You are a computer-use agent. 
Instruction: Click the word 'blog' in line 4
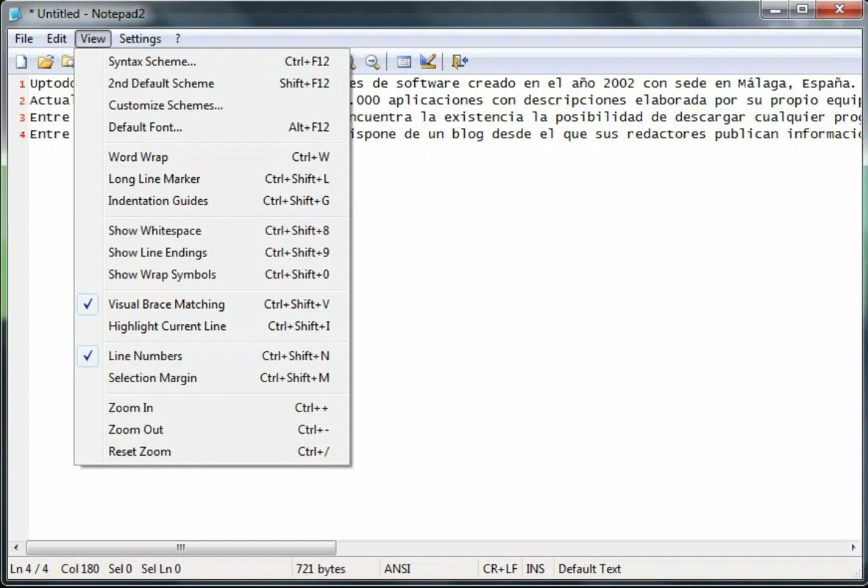click(x=468, y=135)
